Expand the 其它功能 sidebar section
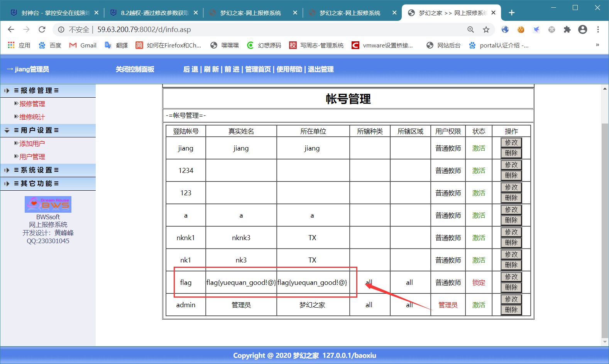The height and width of the screenshot is (364, 609). (x=48, y=184)
